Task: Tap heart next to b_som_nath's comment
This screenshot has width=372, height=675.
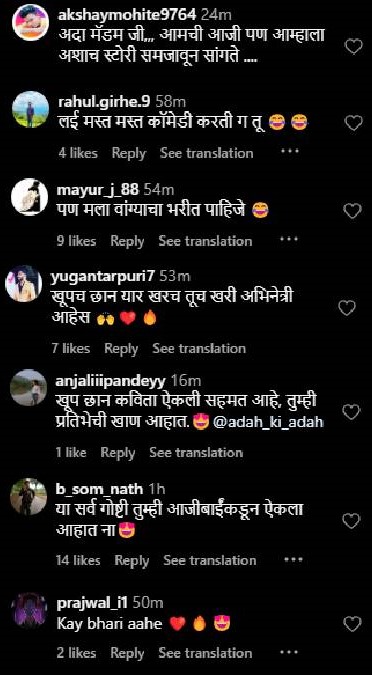Action: [351, 521]
